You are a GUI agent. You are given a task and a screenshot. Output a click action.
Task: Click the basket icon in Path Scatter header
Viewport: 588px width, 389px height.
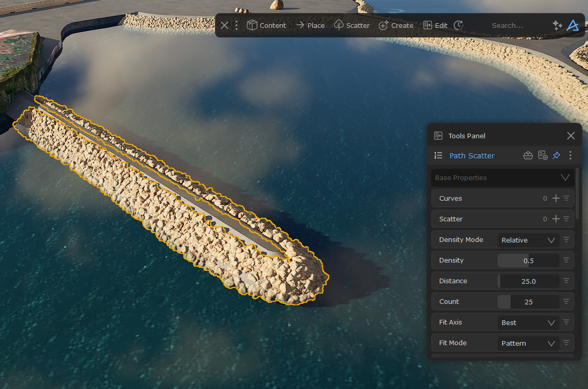(x=528, y=155)
